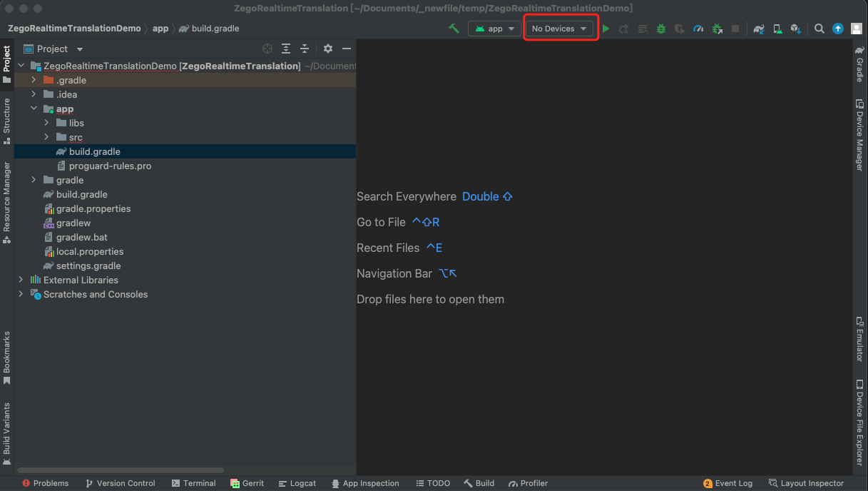Open the Version Control tool window
The width and height of the screenshot is (868, 491).
120,483
